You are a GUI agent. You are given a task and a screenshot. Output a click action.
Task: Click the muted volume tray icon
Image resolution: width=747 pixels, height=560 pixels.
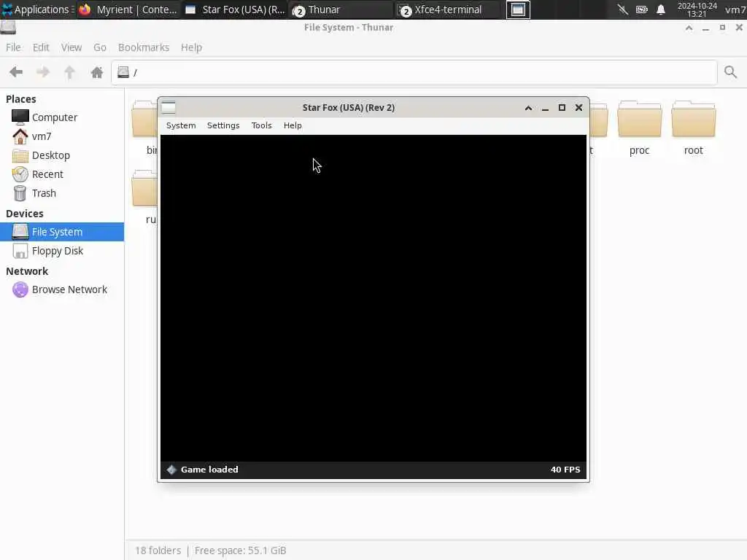(622, 9)
